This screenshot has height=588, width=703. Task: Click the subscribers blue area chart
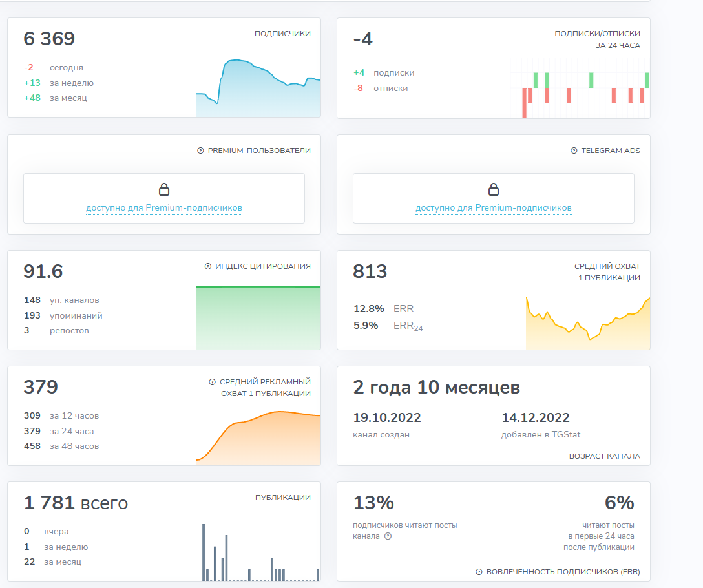(x=258, y=88)
